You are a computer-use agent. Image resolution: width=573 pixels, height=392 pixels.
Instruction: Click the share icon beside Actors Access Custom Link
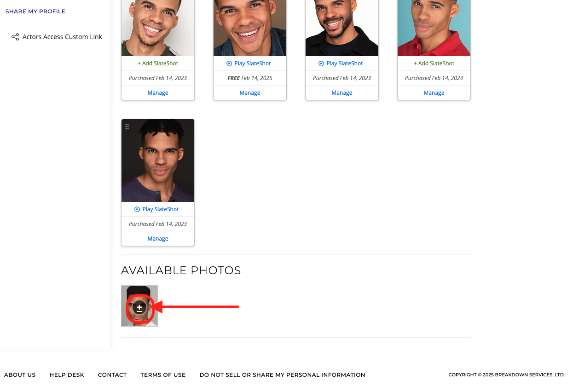pos(15,37)
